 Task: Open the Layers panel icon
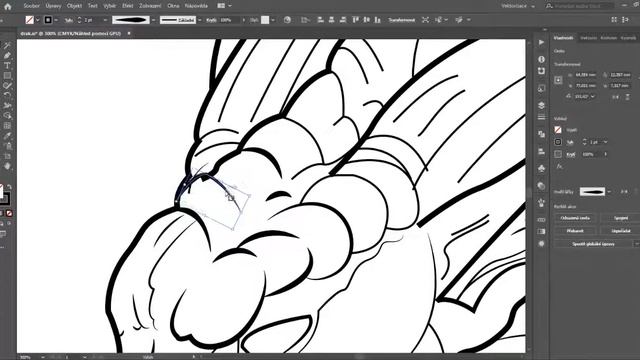(x=541, y=105)
